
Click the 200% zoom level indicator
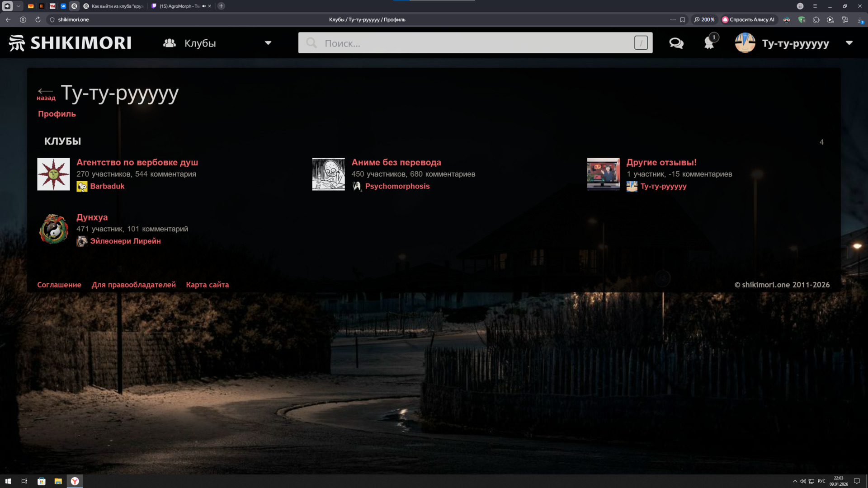tap(704, 20)
